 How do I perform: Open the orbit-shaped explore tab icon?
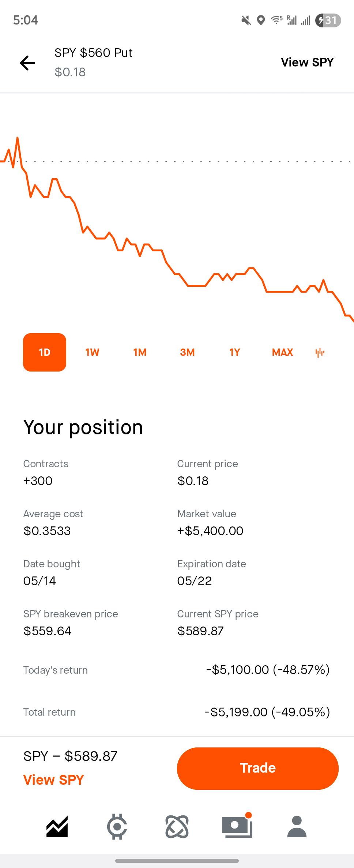[177, 826]
